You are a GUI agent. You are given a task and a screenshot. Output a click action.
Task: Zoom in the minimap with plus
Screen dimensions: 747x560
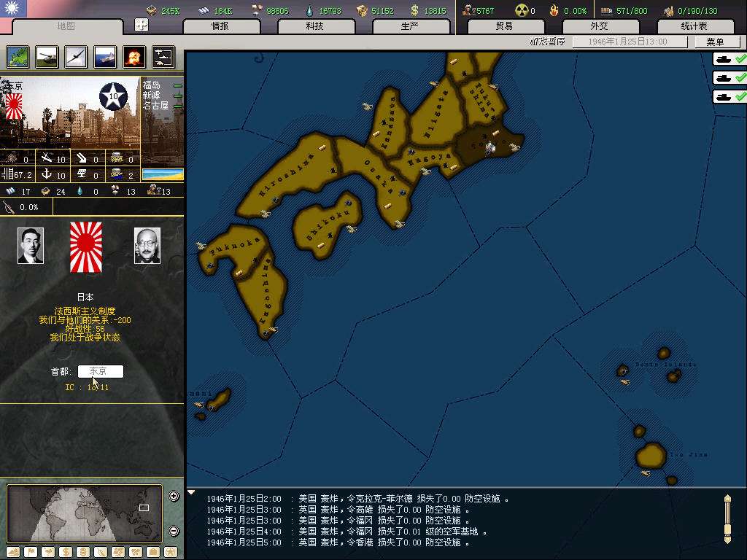point(174,497)
